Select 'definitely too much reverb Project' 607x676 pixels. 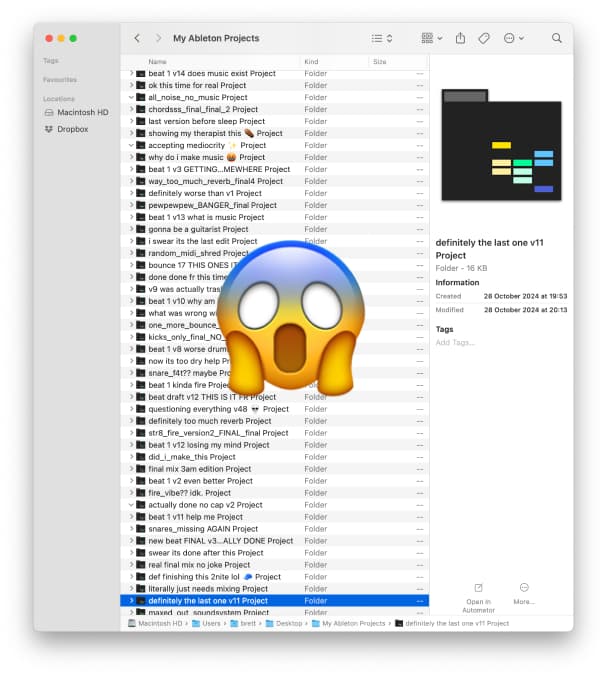275,421
